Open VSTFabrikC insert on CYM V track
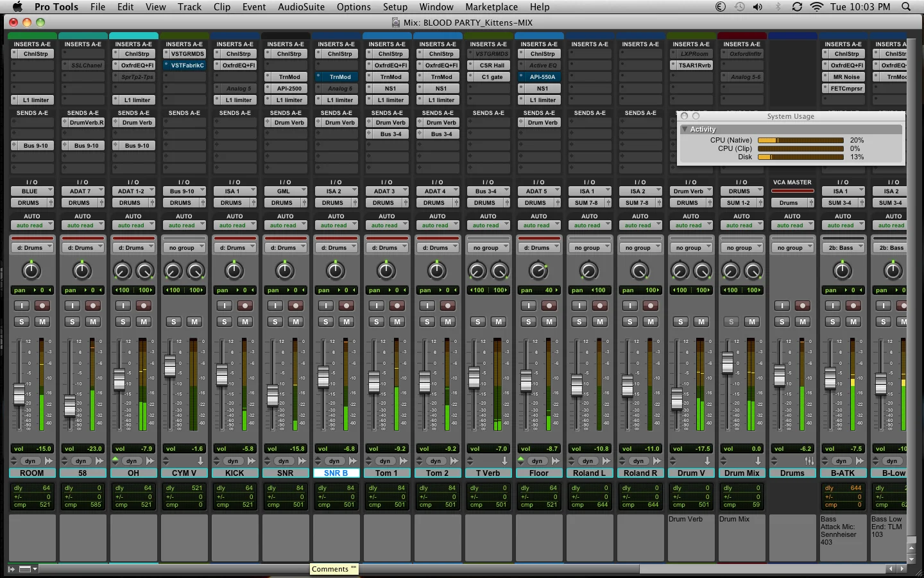This screenshot has width=924, height=578. pos(184,66)
